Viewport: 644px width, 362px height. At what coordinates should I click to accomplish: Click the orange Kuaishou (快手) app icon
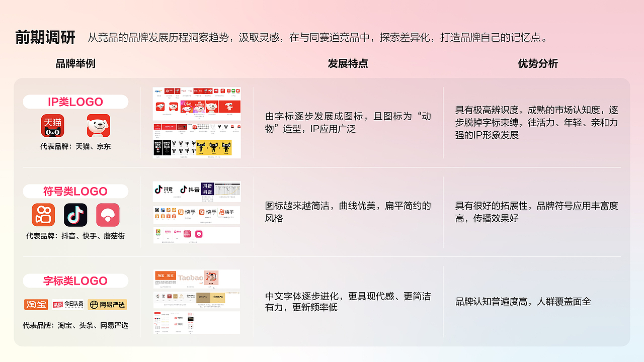click(x=43, y=215)
